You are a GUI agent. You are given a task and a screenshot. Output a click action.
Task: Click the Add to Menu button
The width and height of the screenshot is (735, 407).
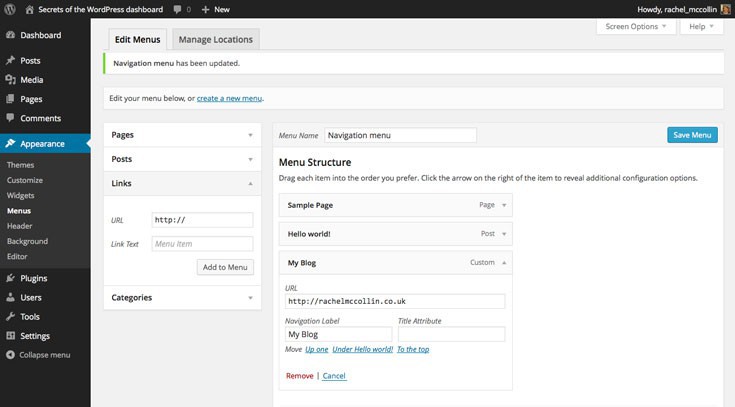coord(225,267)
